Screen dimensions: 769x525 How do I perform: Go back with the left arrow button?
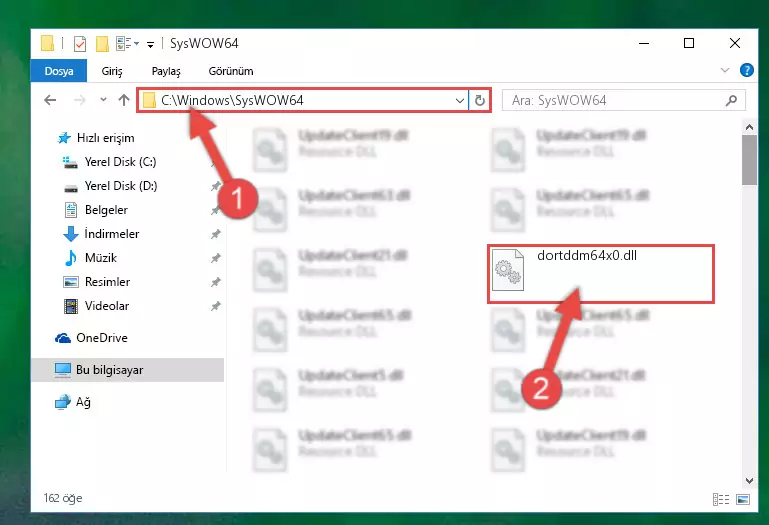pos(50,101)
